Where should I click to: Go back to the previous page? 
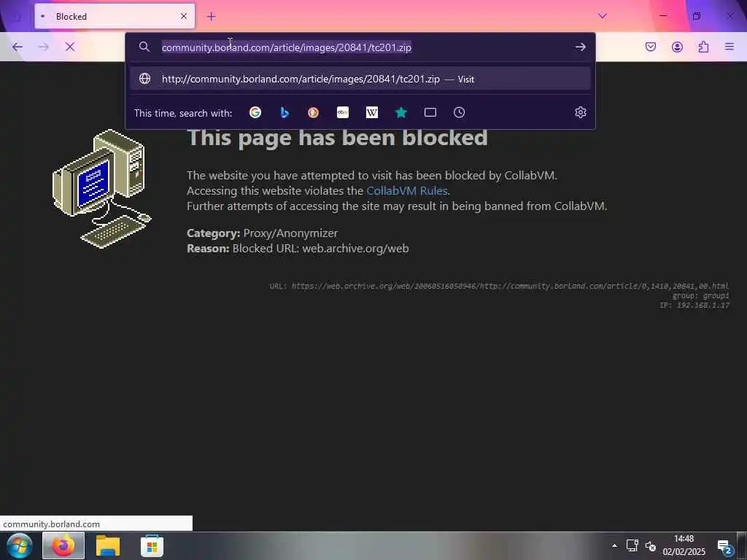pos(18,47)
